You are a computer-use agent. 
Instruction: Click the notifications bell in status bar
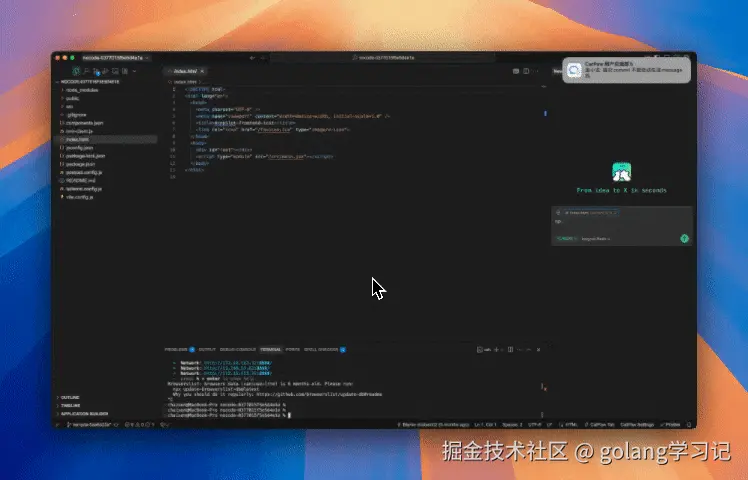(x=688, y=425)
